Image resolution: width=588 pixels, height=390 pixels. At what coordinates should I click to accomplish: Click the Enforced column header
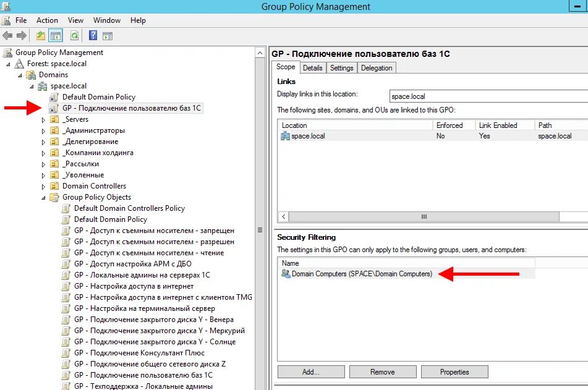pos(454,125)
